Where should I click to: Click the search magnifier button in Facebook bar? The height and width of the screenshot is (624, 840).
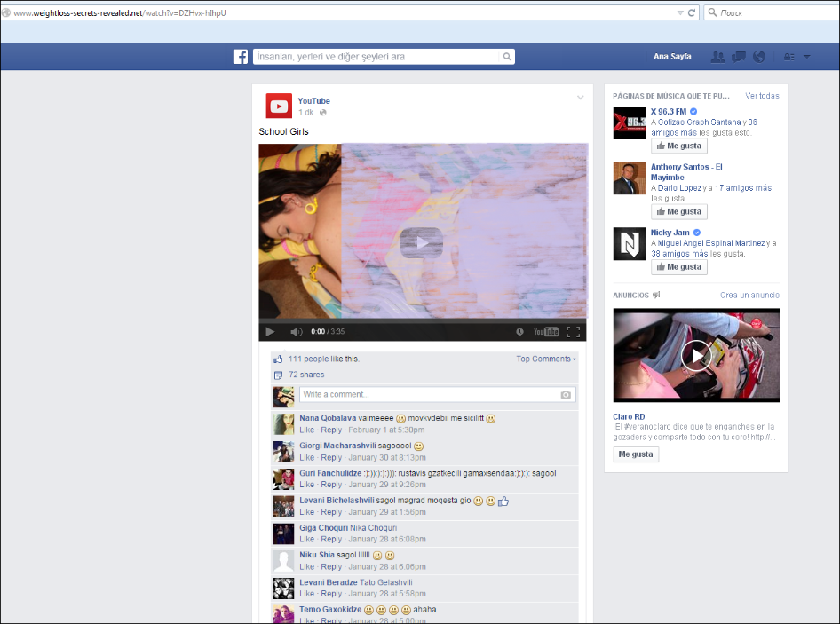[507, 57]
